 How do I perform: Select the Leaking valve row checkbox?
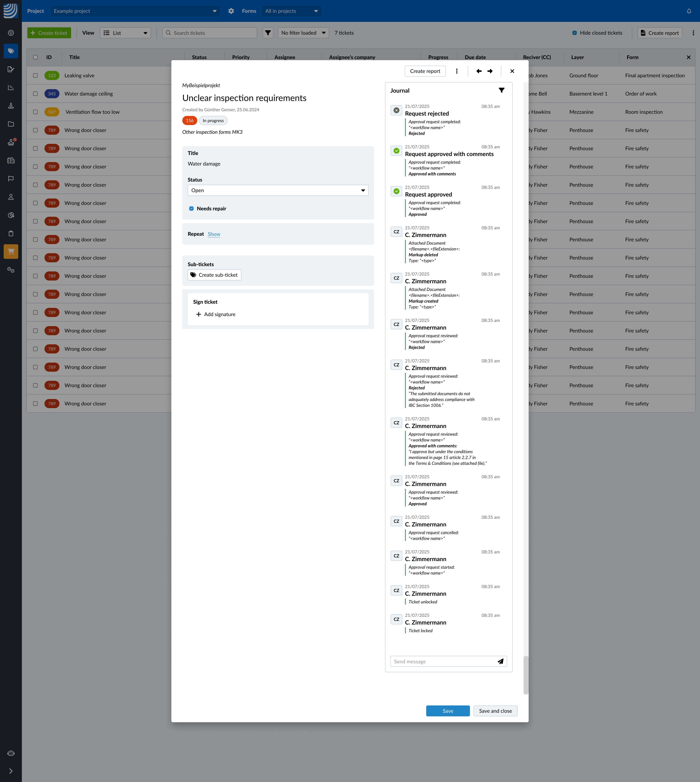(x=35, y=75)
